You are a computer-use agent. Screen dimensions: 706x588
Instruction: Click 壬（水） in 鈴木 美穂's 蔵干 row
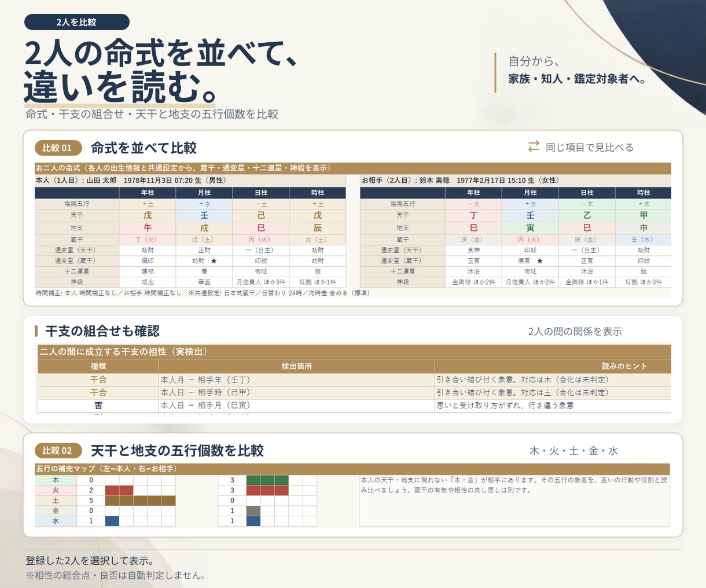[644, 240]
